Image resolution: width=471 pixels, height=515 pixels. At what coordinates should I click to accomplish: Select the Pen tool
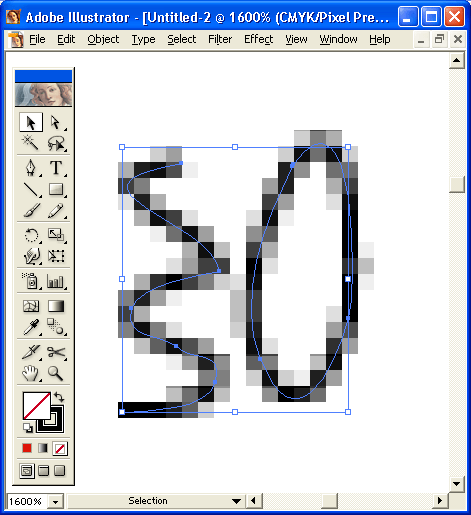[31, 167]
